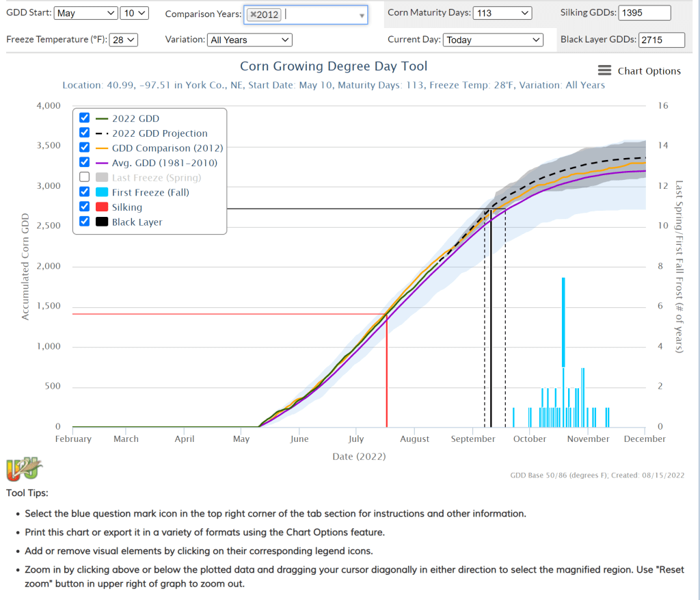Click the Silking GDDs input field
The width and height of the screenshot is (700, 600).
point(644,13)
